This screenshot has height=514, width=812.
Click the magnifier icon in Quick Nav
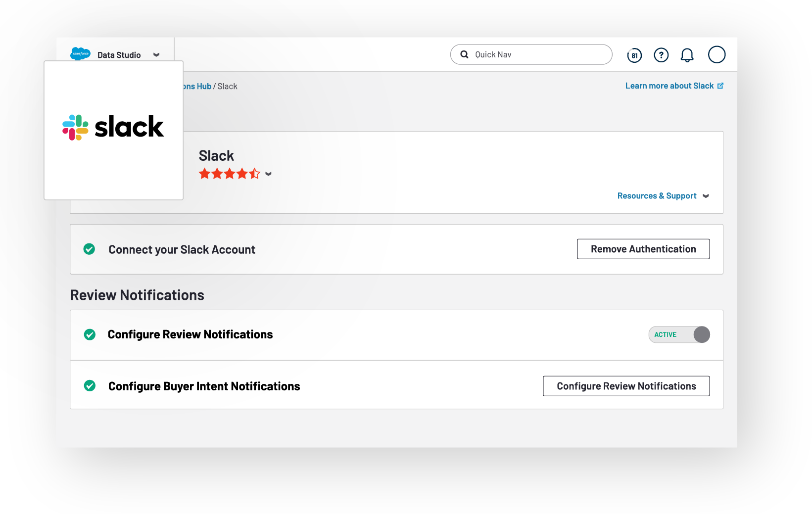(x=464, y=54)
